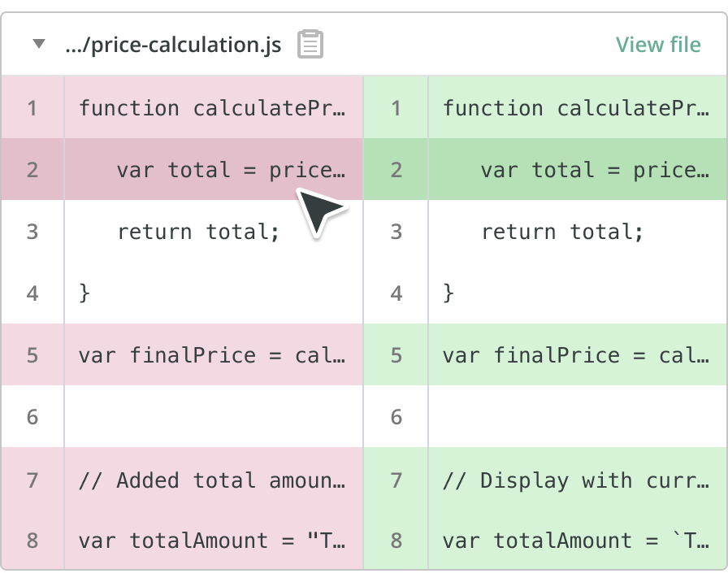Select left line number 5
The height and width of the screenshot is (582, 728).
pyautogui.click(x=32, y=355)
